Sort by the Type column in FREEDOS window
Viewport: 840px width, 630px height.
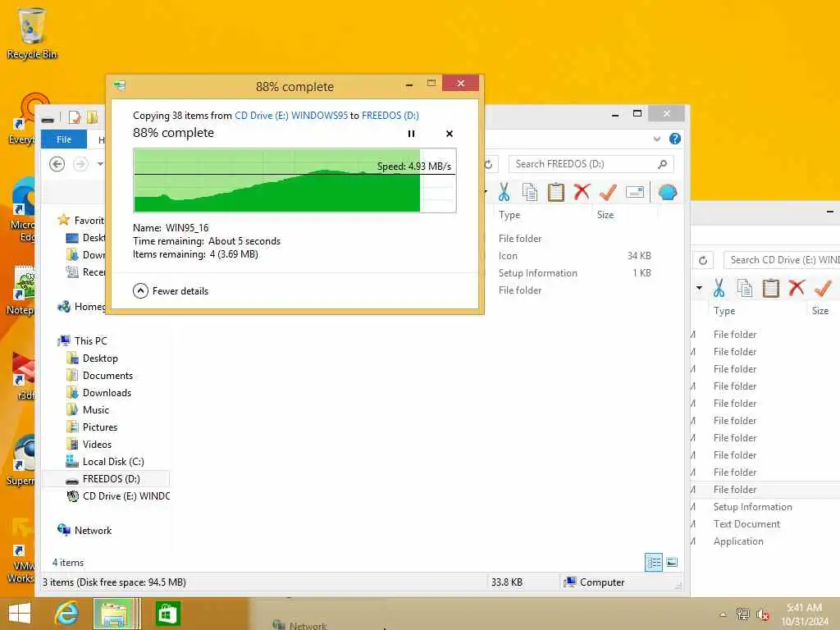[x=509, y=215]
